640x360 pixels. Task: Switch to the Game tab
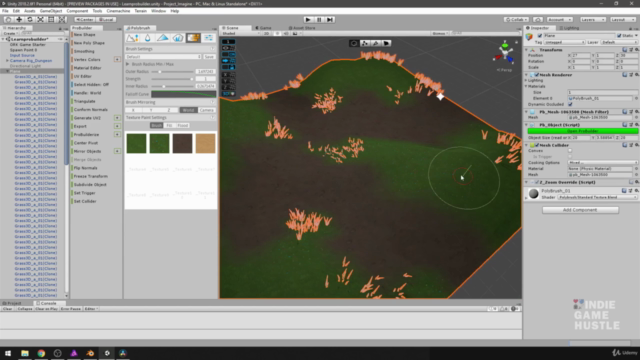click(264, 28)
